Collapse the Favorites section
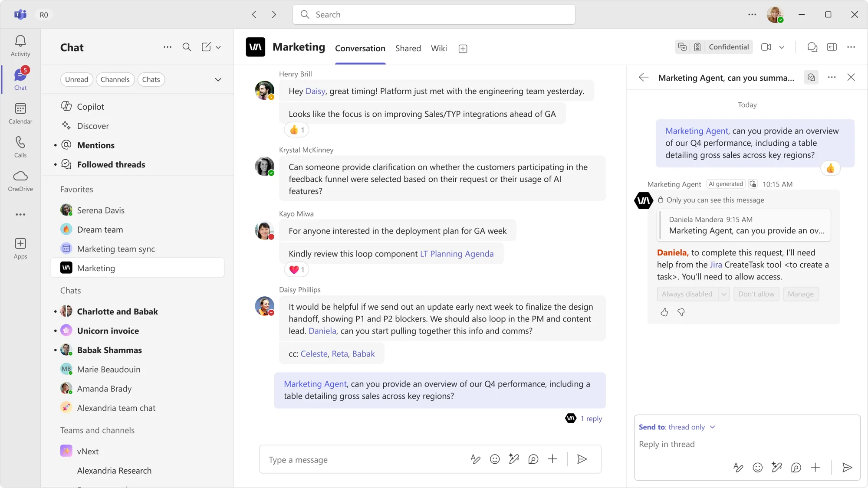The image size is (868, 488). point(77,189)
